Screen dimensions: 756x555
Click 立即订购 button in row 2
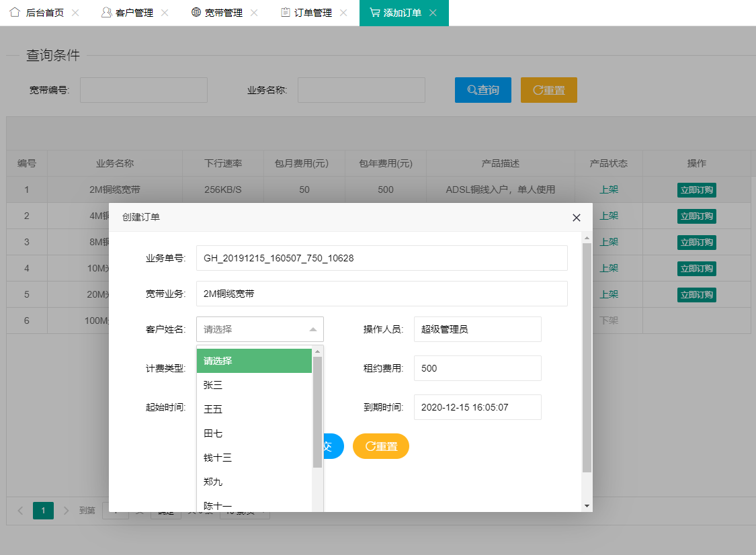697,216
